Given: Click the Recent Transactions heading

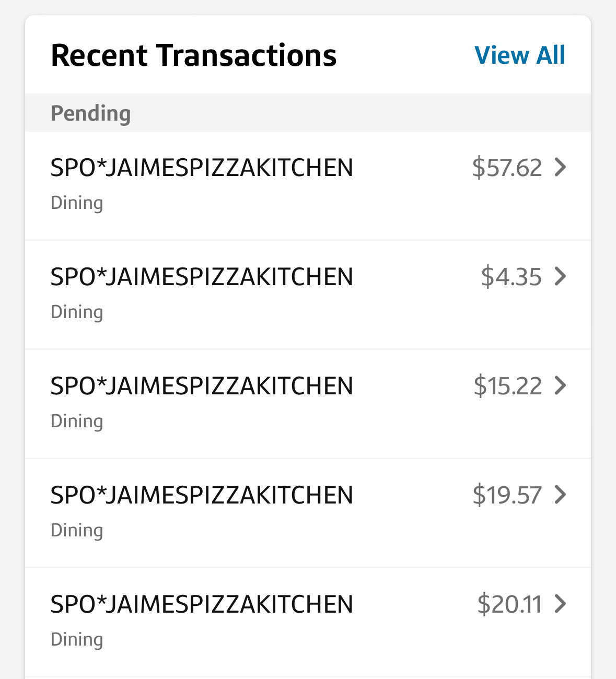Looking at the screenshot, I should (x=193, y=55).
